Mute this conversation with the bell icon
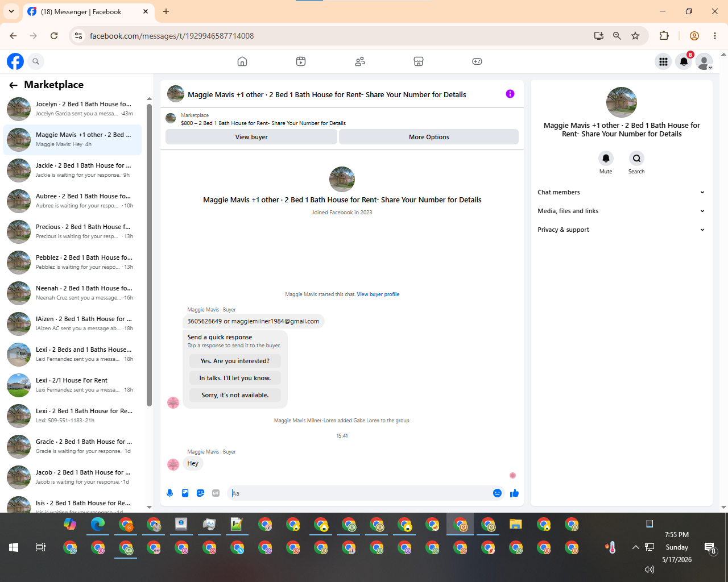The width and height of the screenshot is (728, 582). coord(606,159)
